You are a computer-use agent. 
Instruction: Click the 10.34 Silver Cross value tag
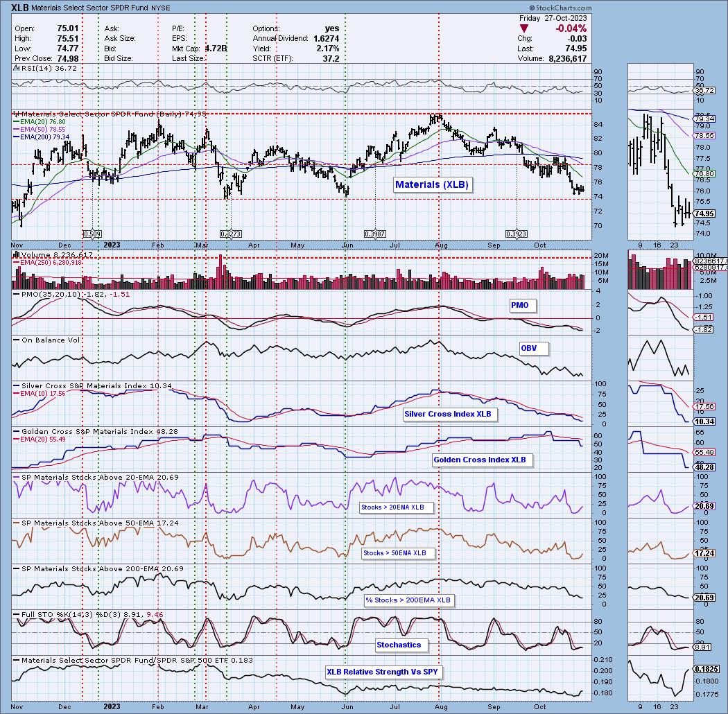704,421
